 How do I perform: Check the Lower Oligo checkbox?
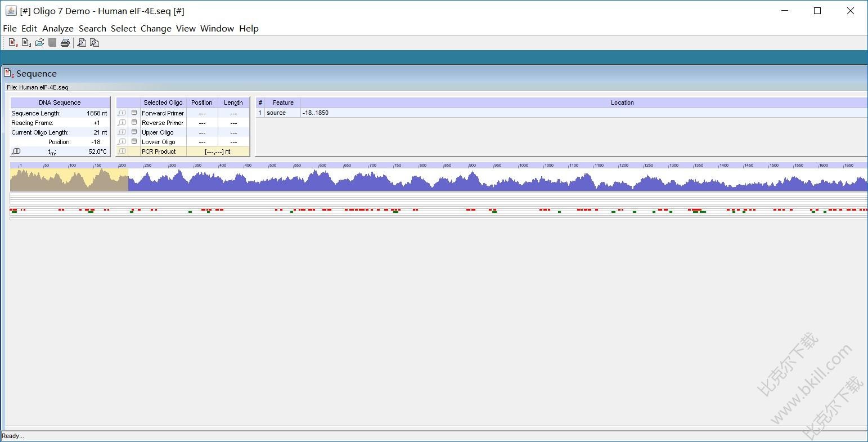point(134,142)
